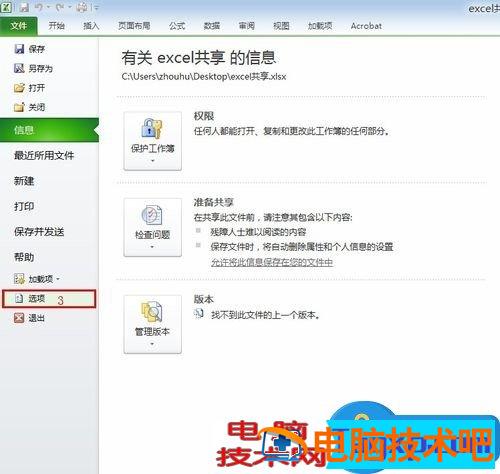Click the 管理版本 documents magnifier icon
500x474 pixels.
coord(152,312)
